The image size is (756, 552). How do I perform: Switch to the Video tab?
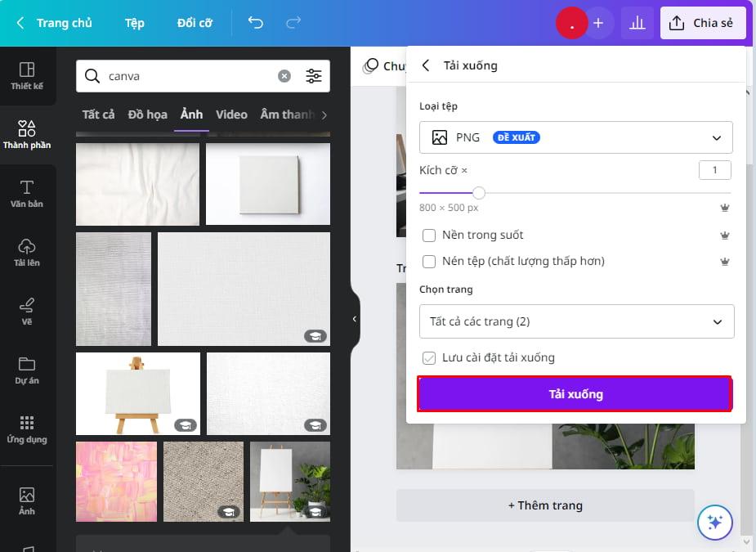coord(231,114)
